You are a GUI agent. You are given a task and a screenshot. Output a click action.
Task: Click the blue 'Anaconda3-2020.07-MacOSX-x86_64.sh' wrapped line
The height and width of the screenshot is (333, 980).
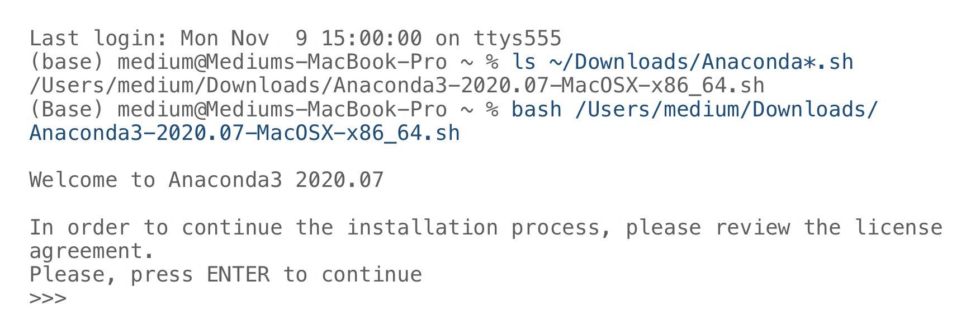(244, 133)
